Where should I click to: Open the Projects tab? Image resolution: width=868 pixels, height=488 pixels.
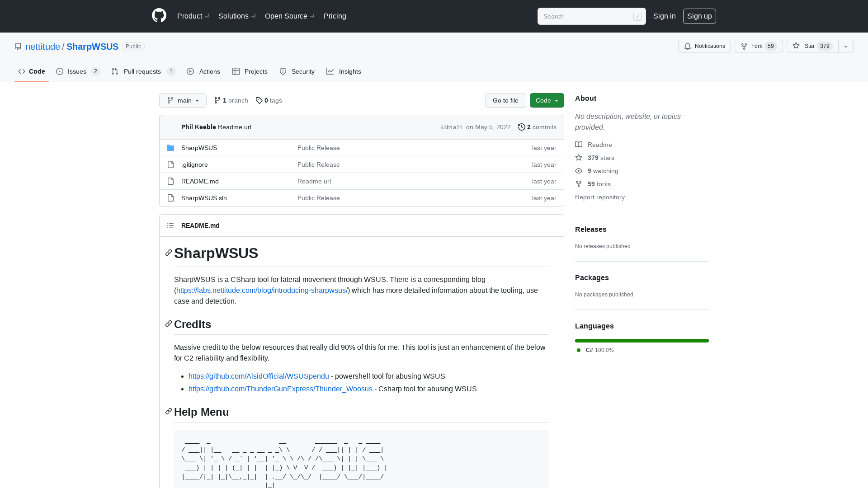250,71
